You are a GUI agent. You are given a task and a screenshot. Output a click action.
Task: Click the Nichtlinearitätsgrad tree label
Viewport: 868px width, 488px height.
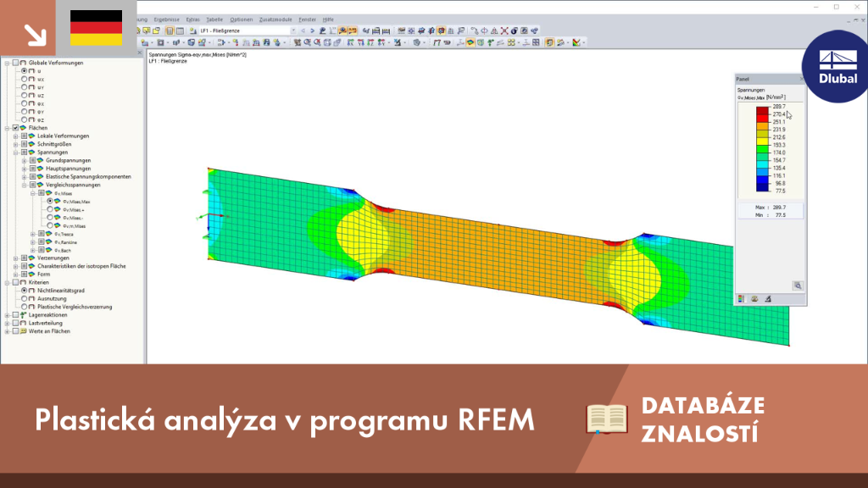61,291
